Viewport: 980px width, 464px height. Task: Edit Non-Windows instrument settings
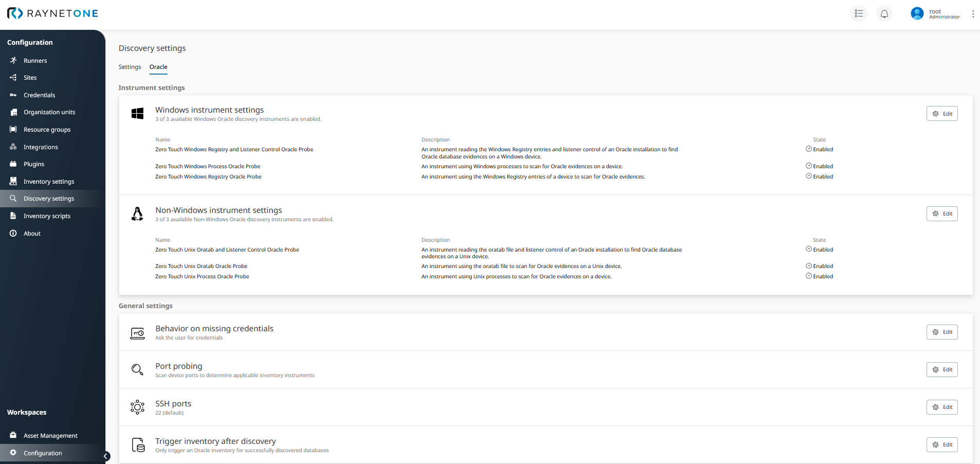point(941,214)
